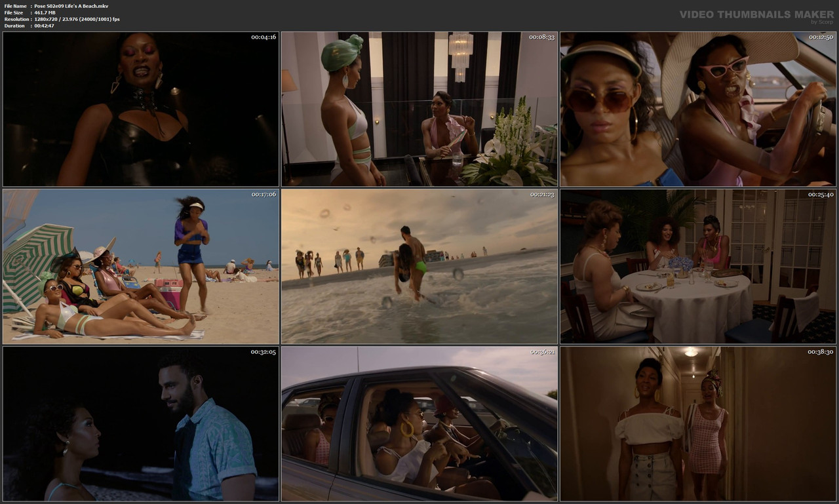Open the thumbnail timestamped 00:04:16
Screen dimensions: 839x504
(x=141, y=109)
